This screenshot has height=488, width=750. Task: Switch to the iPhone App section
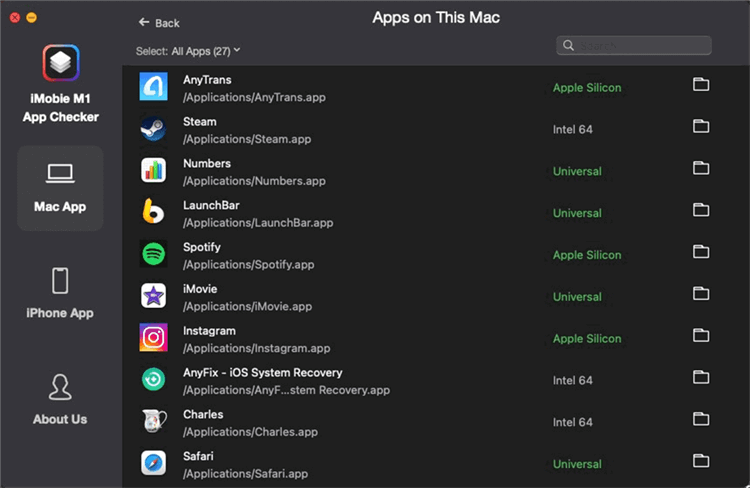[60, 294]
